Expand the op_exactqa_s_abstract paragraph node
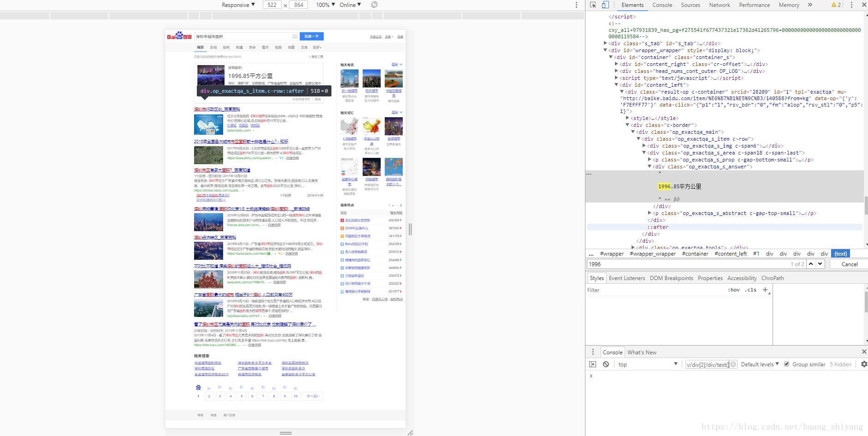Image resolution: width=868 pixels, height=436 pixels. [x=650, y=213]
